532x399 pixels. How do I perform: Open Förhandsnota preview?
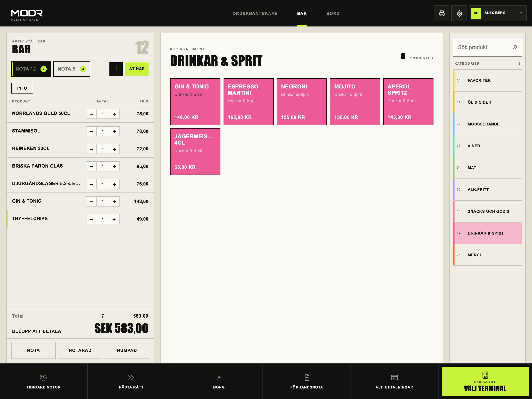tap(307, 381)
